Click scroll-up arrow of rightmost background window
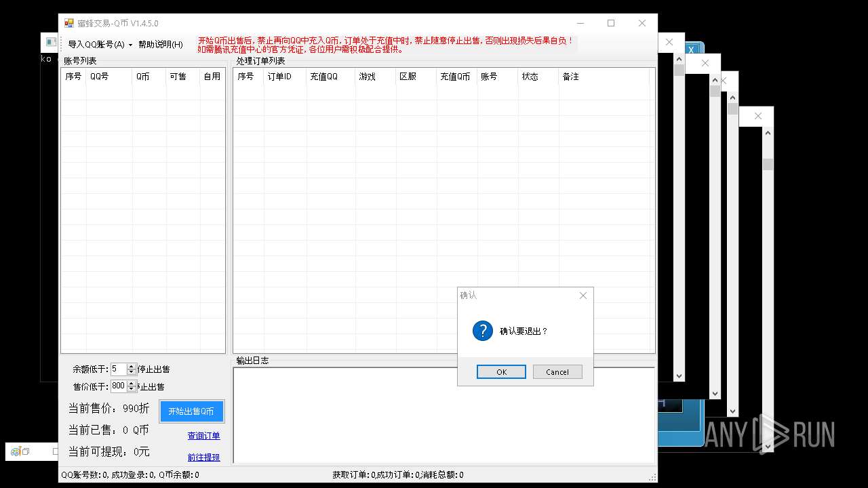Image resolution: width=868 pixels, height=488 pixels. [768, 133]
